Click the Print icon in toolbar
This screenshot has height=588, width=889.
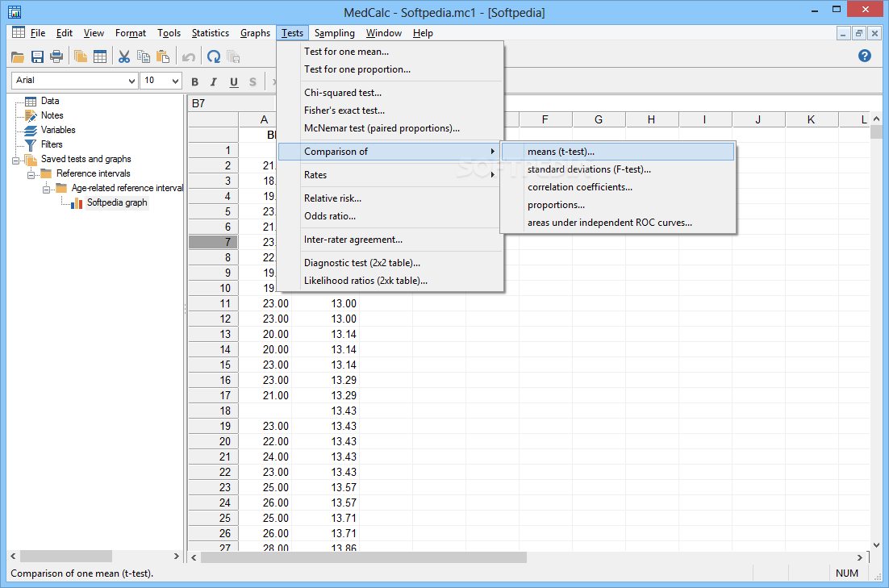pyautogui.click(x=56, y=56)
